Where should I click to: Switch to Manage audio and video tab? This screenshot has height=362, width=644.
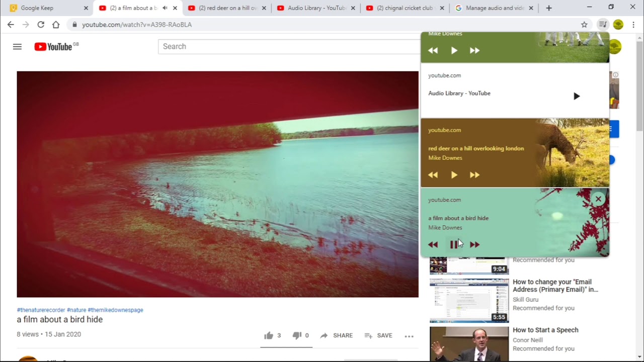click(x=495, y=8)
